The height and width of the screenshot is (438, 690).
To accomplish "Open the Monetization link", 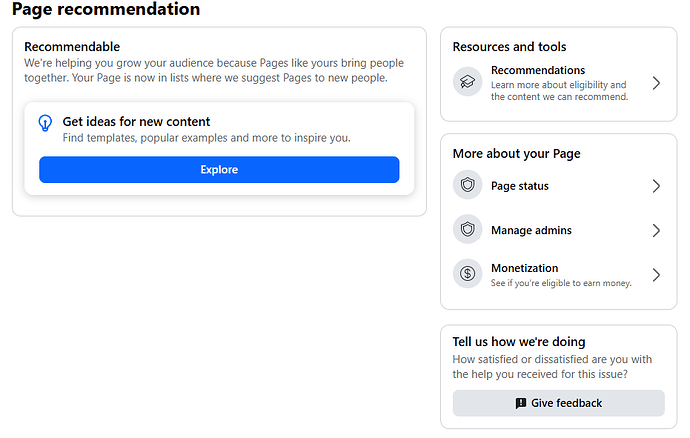I will tap(558, 275).
